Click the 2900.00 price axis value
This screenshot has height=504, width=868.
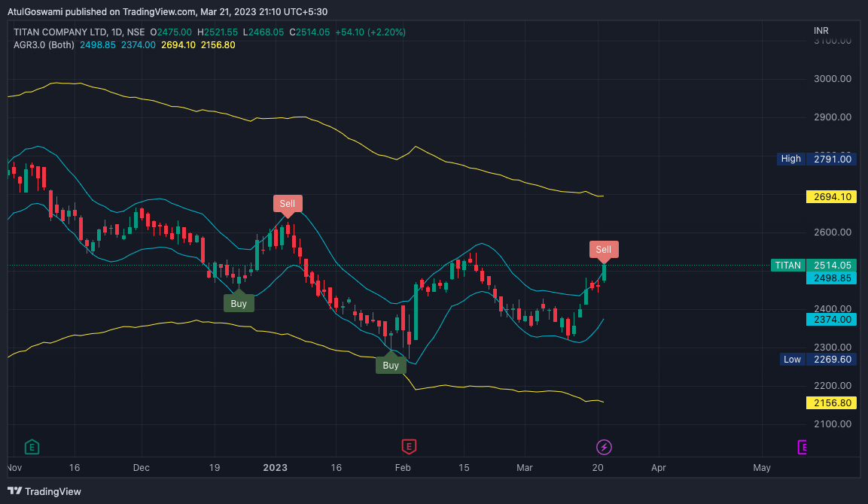coord(833,117)
